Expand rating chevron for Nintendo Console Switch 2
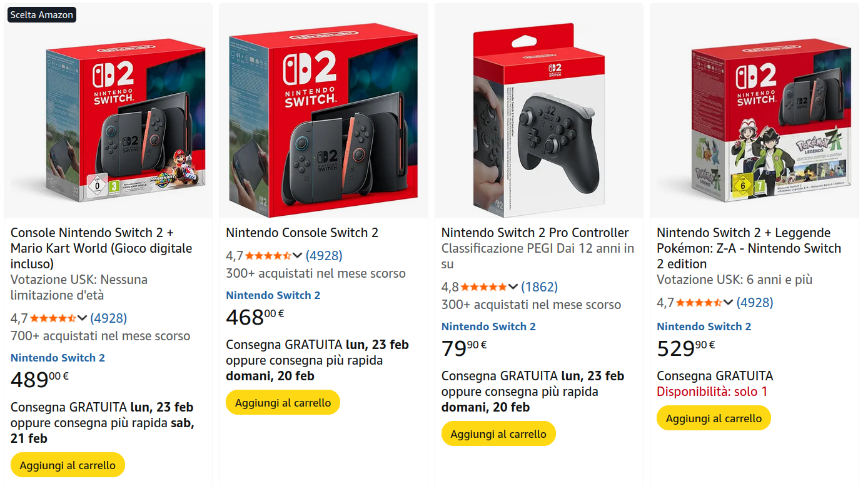868x486 pixels. (x=297, y=256)
